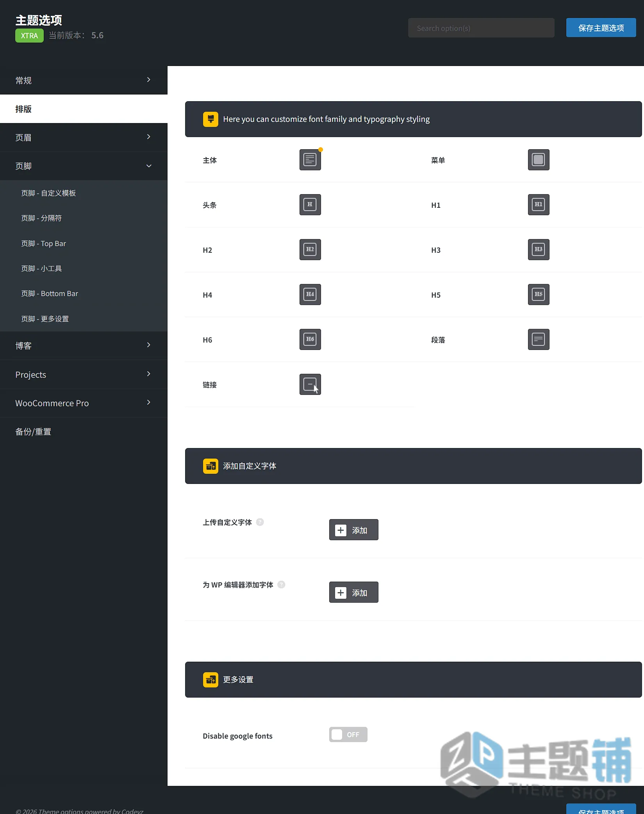The height and width of the screenshot is (814, 644).
Task: Open the 主体 body typography icon
Action: pyautogui.click(x=310, y=160)
